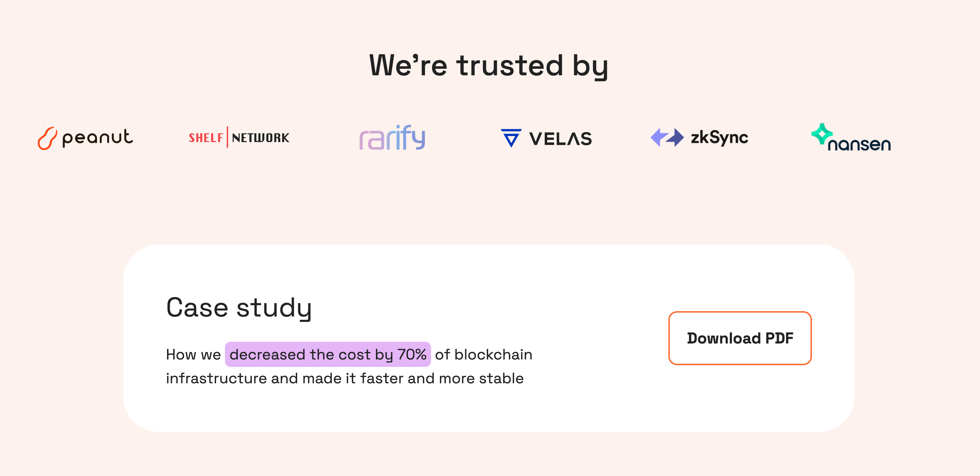
Task: Open the nansen wordmark text
Action: tap(859, 144)
